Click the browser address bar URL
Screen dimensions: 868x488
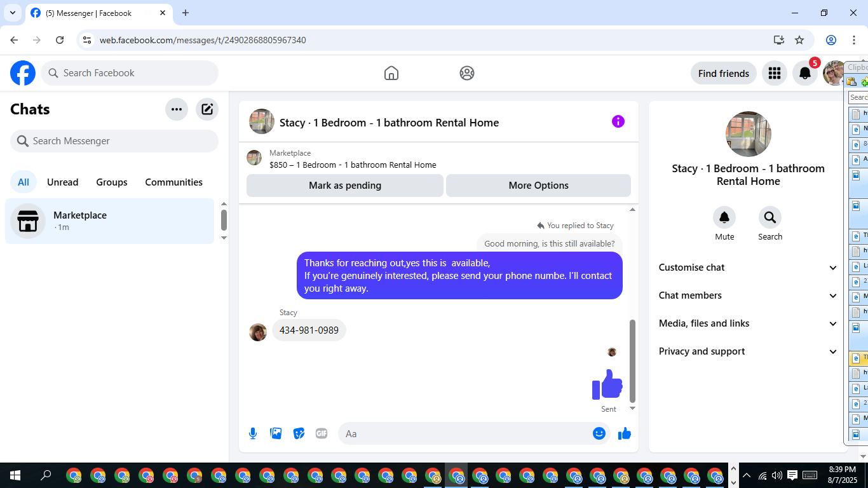point(203,40)
